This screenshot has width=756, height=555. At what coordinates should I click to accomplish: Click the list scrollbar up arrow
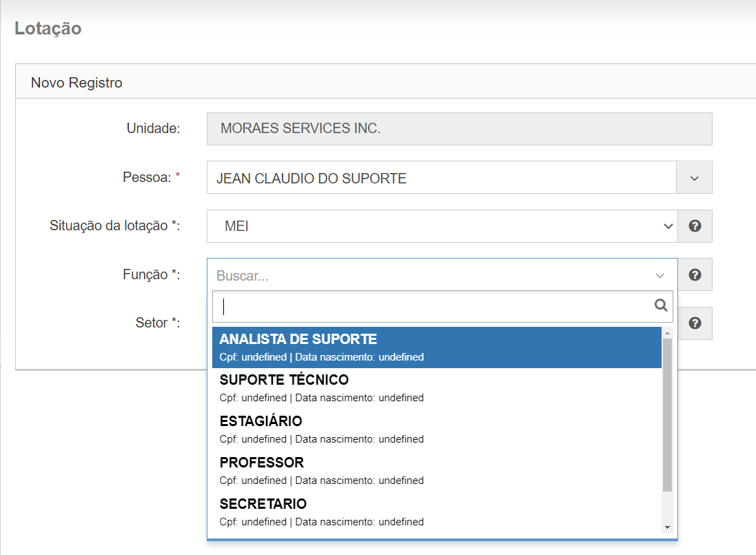pyautogui.click(x=667, y=333)
